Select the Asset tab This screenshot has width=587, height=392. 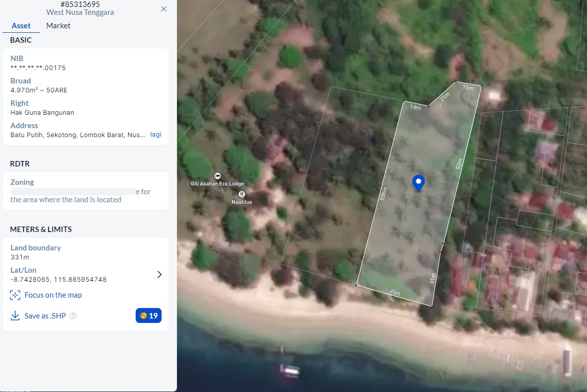(21, 26)
